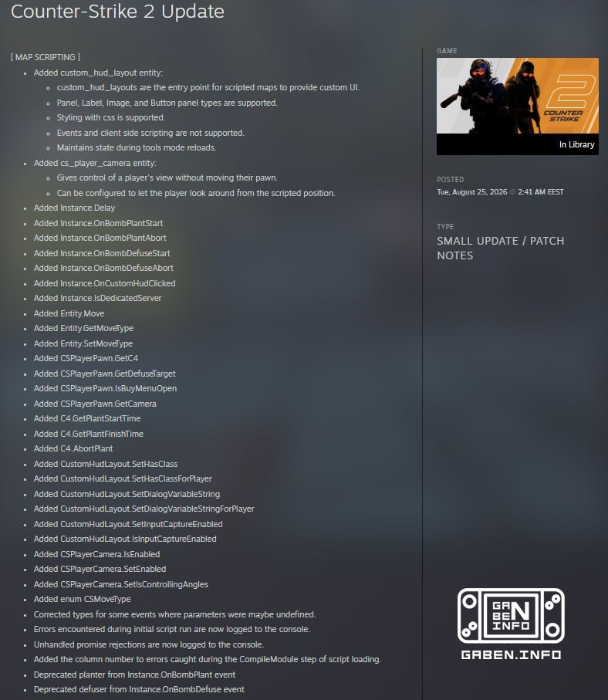Click 'Events and client side scripting are not supported.'

coord(150,133)
